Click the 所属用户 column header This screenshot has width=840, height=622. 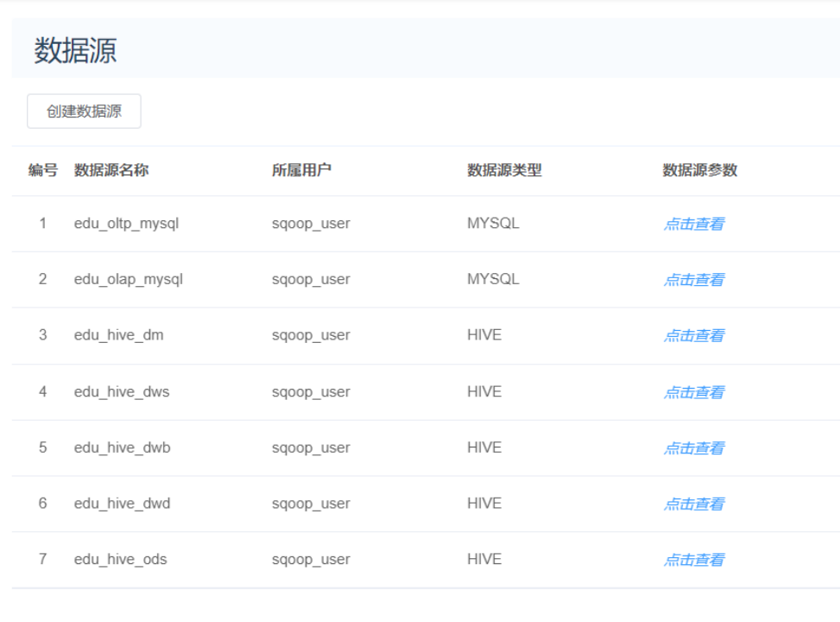coord(301,170)
